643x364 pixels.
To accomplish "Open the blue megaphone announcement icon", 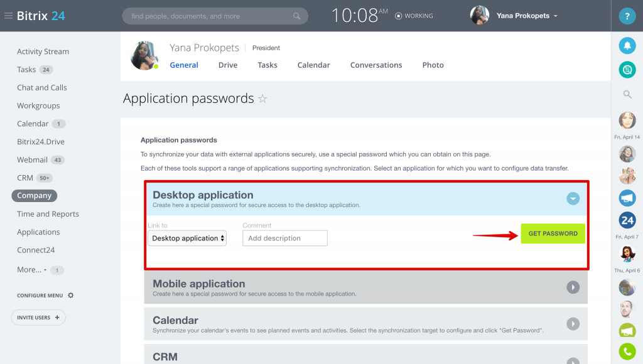I will [x=627, y=198].
